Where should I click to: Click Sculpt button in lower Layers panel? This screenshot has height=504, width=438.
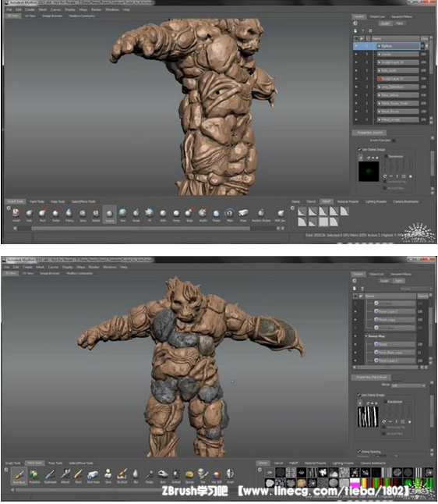(x=385, y=281)
